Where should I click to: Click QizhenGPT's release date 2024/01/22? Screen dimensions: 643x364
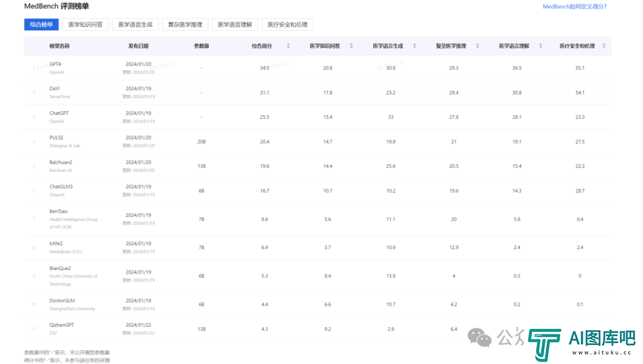pos(139,325)
